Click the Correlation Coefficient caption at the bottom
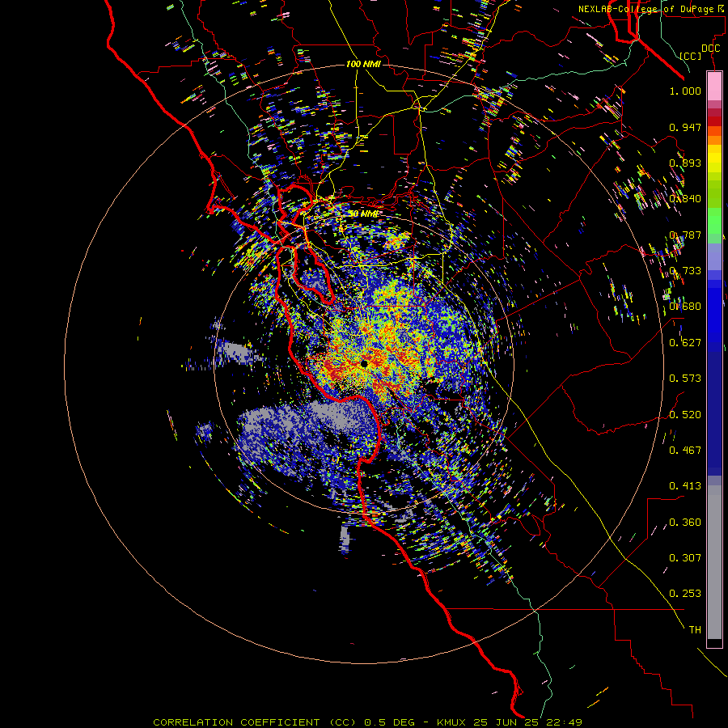Viewport: 728px width, 728px height. click(x=368, y=722)
